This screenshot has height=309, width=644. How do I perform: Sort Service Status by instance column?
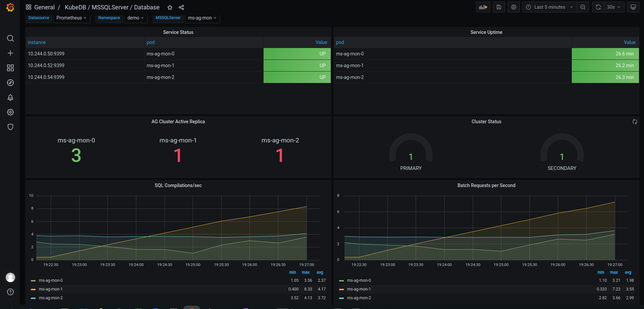pos(37,42)
